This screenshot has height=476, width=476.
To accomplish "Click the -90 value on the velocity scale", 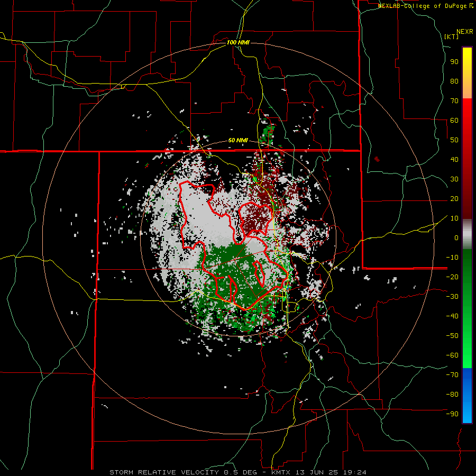I will pyautogui.click(x=452, y=414).
